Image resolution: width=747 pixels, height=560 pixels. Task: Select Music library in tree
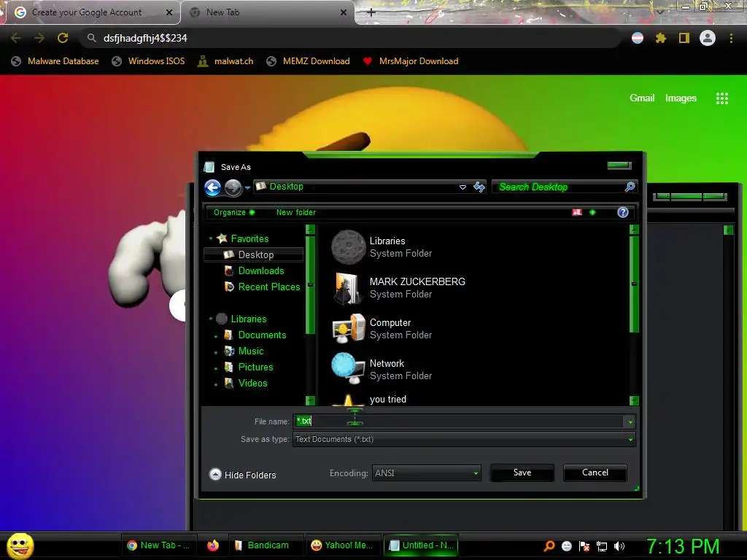tap(251, 351)
